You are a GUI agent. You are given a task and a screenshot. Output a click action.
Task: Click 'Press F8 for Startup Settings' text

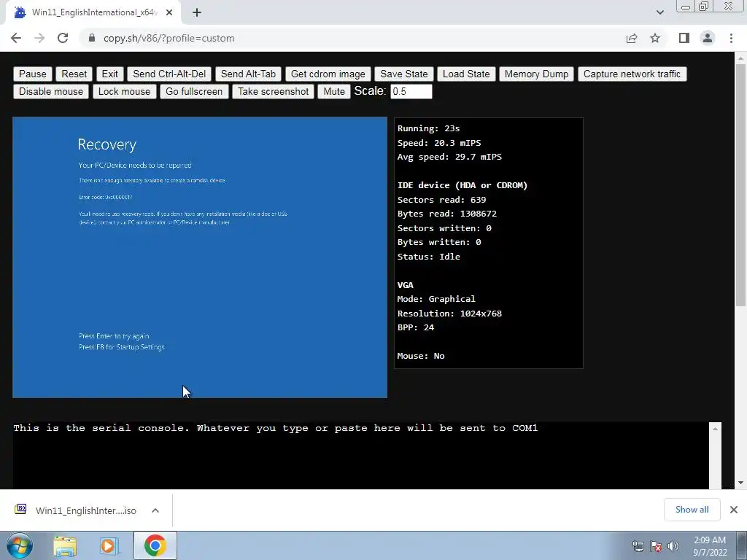(x=122, y=347)
